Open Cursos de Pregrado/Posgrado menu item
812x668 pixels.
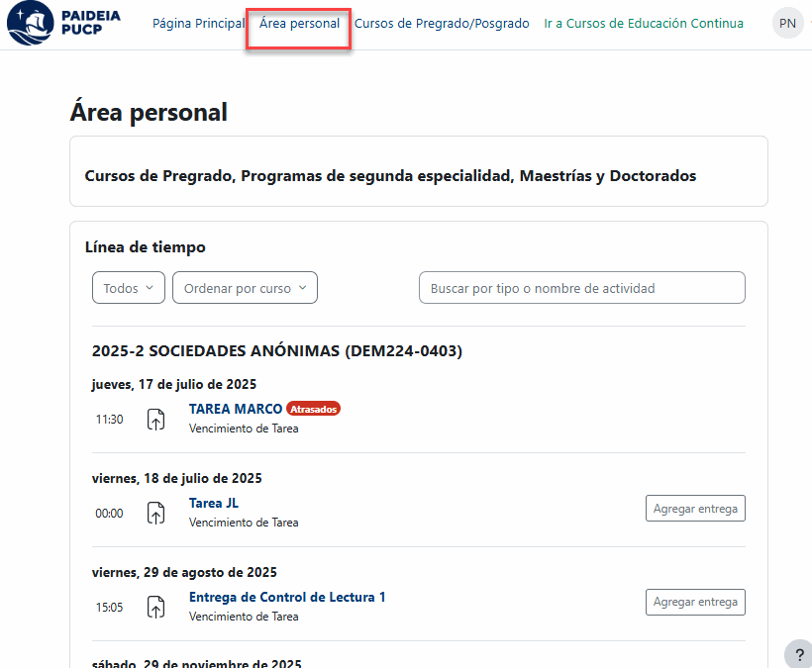(442, 24)
